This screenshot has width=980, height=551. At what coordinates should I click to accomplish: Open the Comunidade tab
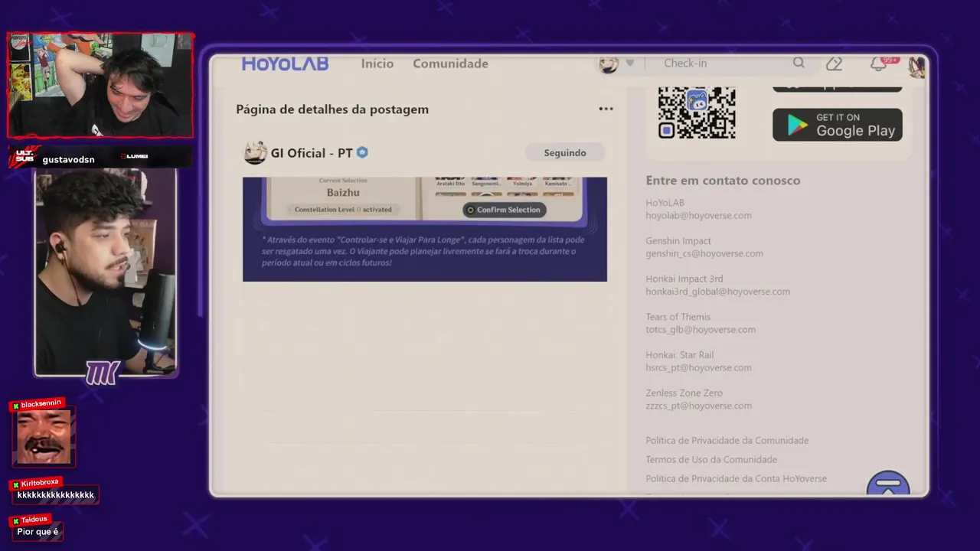(x=450, y=64)
